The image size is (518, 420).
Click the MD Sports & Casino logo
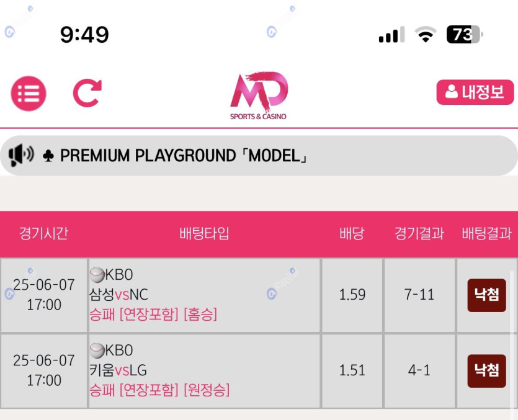pos(259,95)
